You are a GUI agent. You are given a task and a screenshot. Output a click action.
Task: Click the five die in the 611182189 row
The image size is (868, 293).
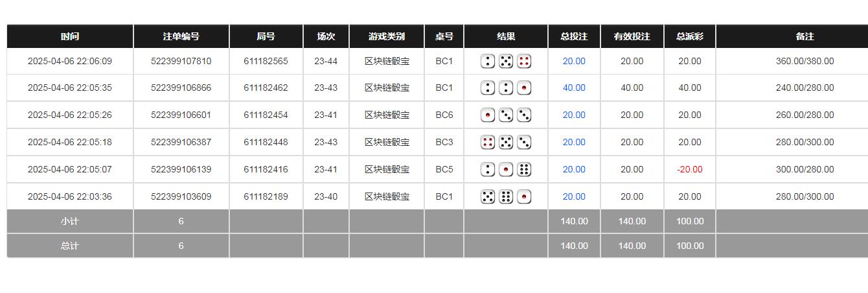click(x=488, y=196)
